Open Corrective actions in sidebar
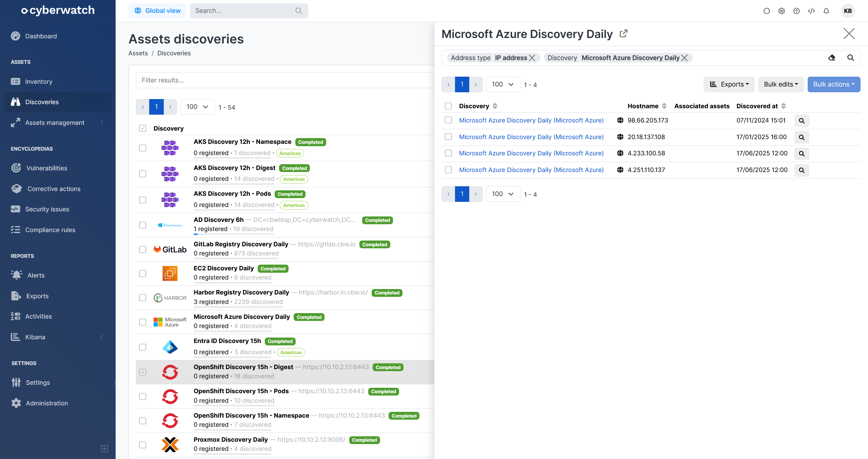 tap(58, 189)
